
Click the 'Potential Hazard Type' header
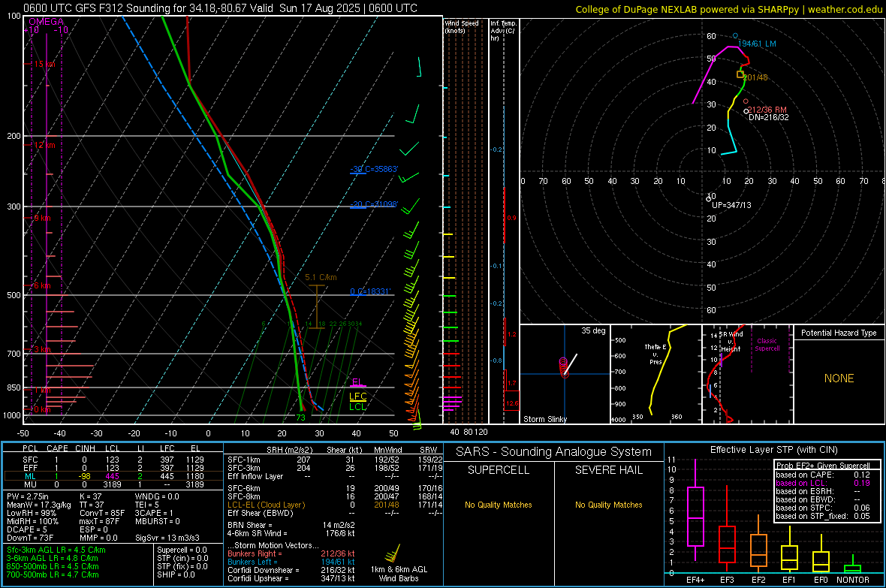point(839,333)
